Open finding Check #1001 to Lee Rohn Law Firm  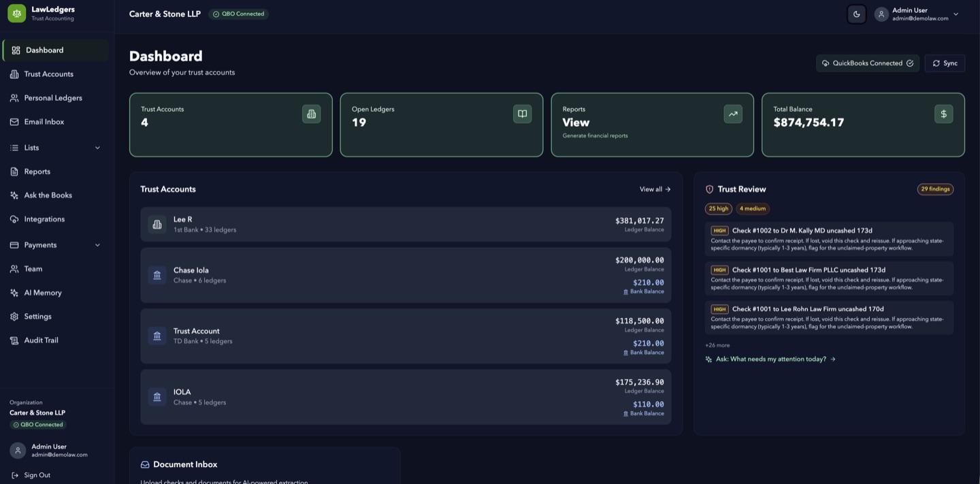(829, 317)
